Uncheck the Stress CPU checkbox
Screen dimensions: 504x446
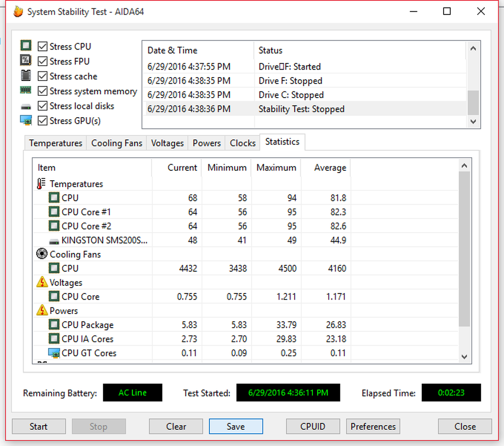42,46
